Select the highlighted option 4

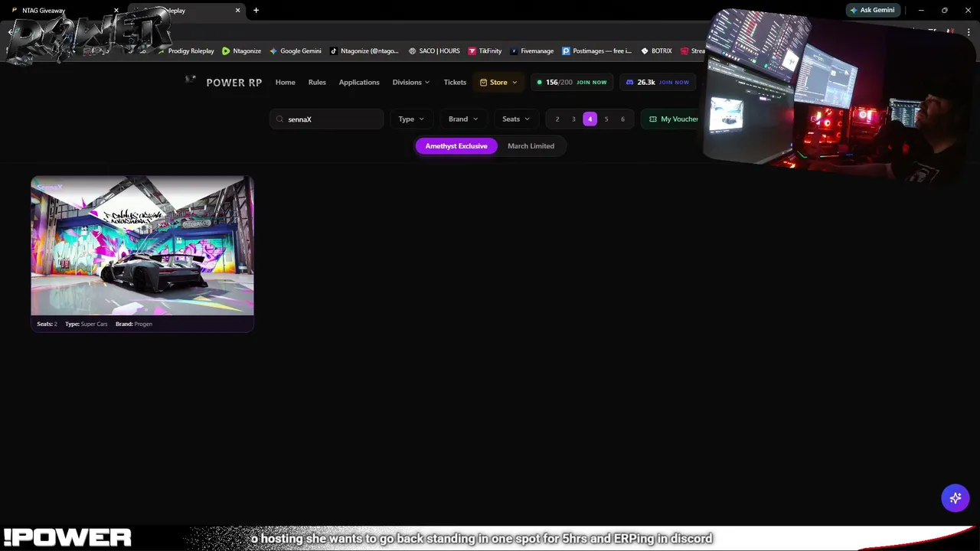click(x=590, y=119)
